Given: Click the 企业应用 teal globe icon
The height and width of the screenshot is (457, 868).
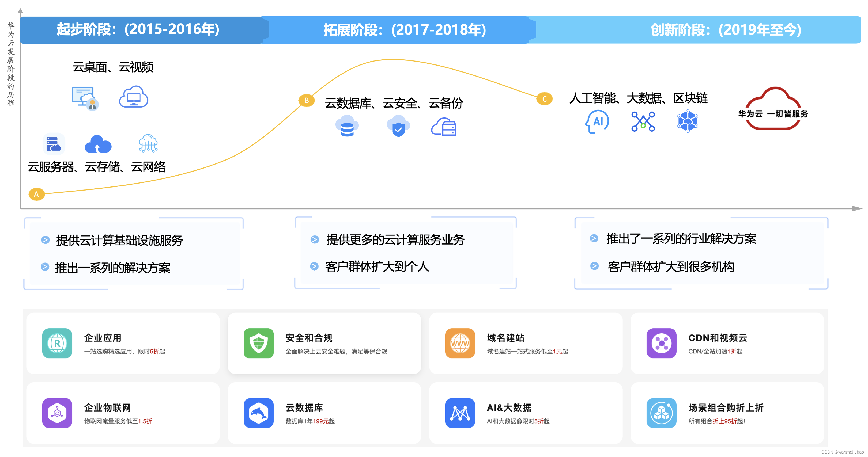Looking at the screenshot, I should (x=57, y=343).
